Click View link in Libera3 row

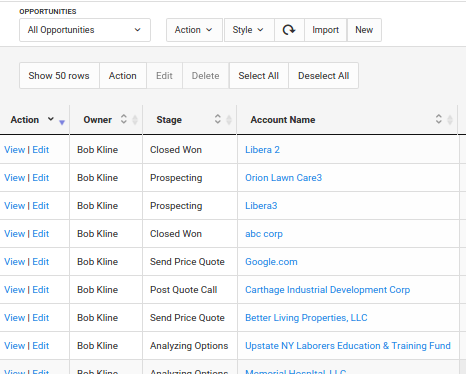point(15,206)
